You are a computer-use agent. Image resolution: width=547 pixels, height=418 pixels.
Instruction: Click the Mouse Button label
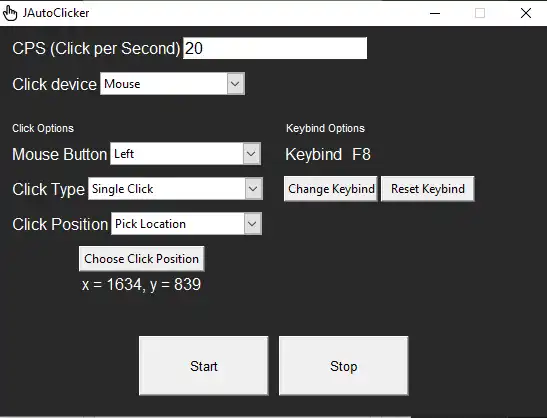coord(60,154)
